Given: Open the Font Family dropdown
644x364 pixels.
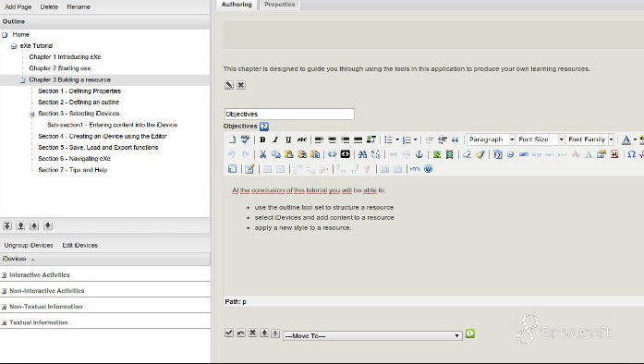Looking at the screenshot, I should 590,140.
